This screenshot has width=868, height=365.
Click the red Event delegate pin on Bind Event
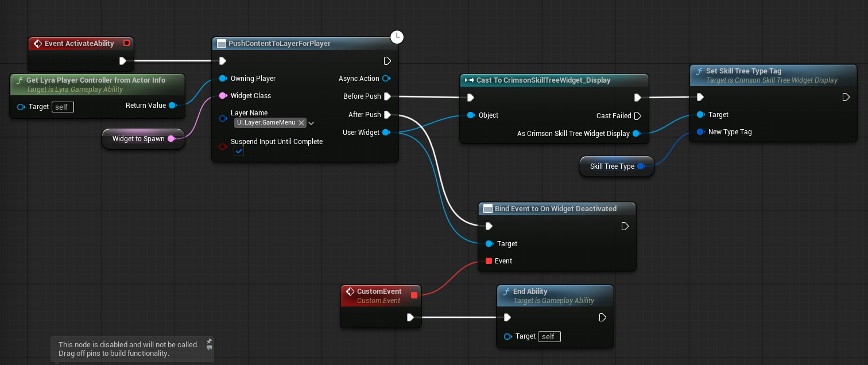coord(489,261)
